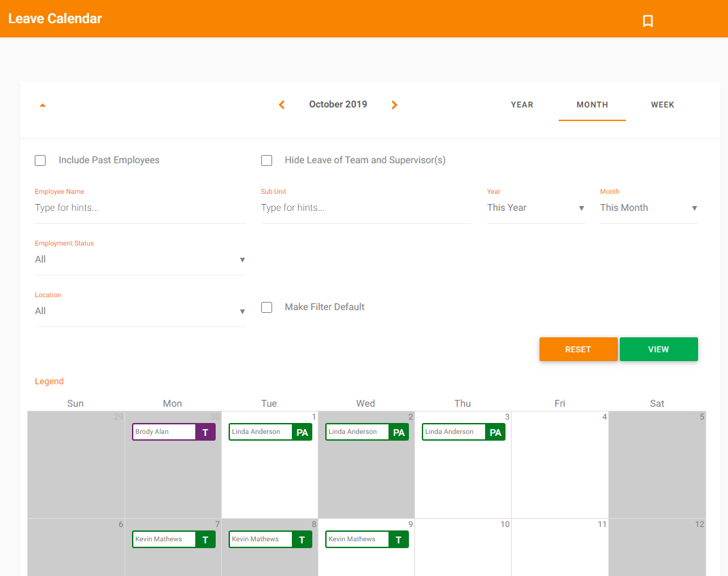Screen dimensions: 728x576
Task: Open Linda Anderson leave on October 1
Action: pos(270,432)
